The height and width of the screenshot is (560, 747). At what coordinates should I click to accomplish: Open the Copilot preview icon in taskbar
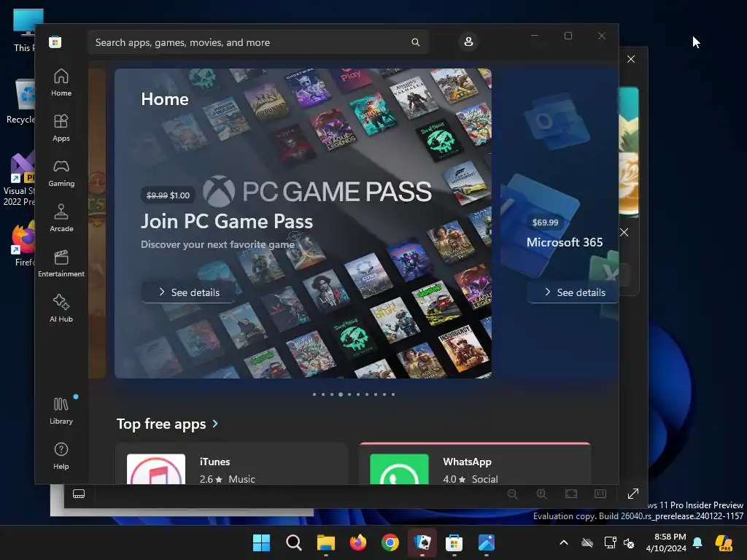click(x=724, y=542)
